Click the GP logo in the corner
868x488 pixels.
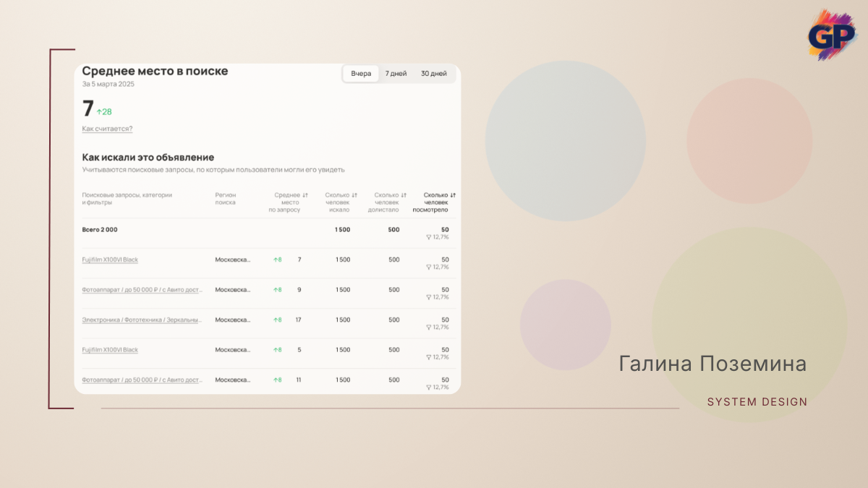click(x=832, y=35)
